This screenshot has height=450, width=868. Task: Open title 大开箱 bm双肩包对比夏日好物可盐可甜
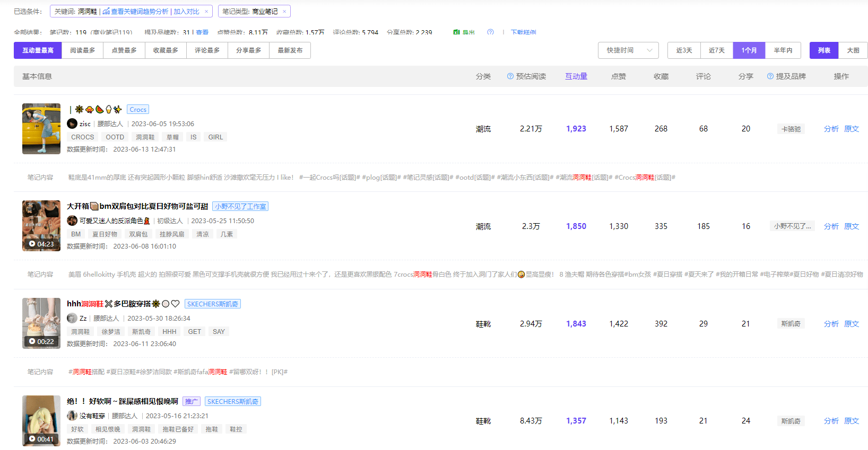pos(137,206)
